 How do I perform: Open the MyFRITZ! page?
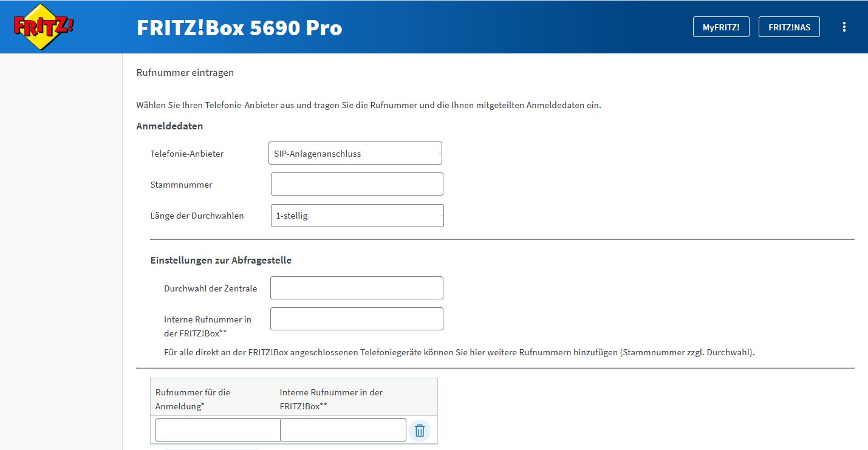click(x=721, y=27)
